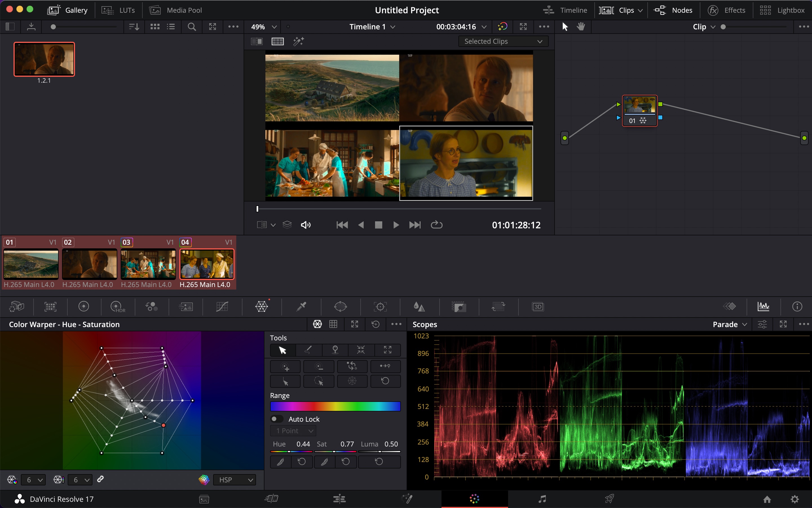Toggle the Nodes panel

point(673,10)
